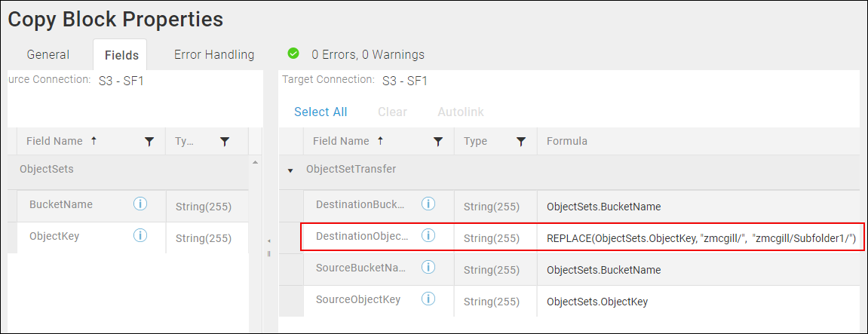Image resolution: width=868 pixels, height=334 pixels.
Task: Open filter on target Field Name column
Action: (438, 142)
